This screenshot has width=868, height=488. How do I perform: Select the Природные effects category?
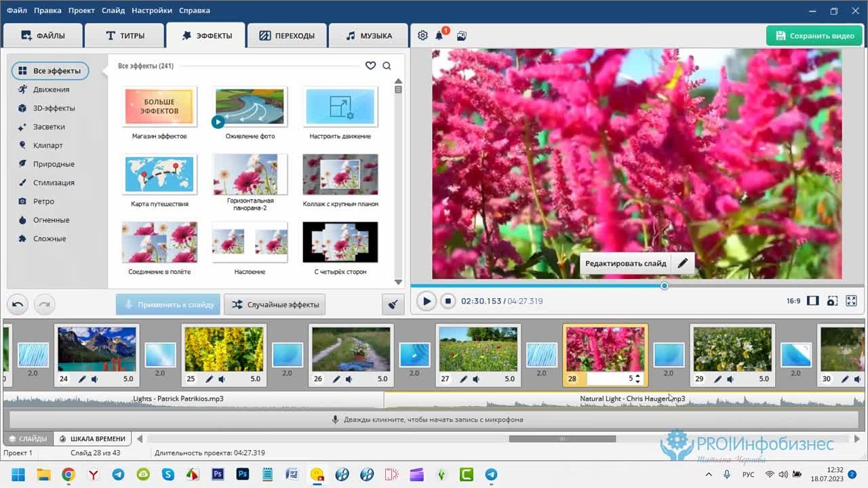54,164
